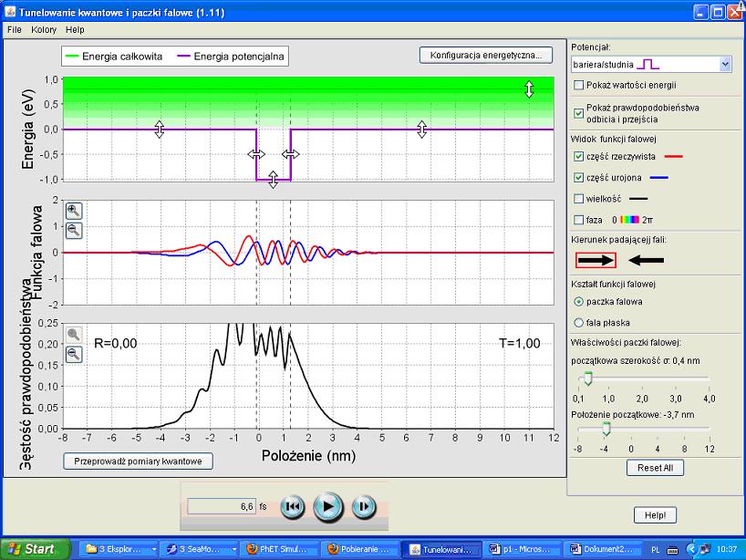
Task: Select right-pointing incident wave direction arrow
Action: (596, 260)
